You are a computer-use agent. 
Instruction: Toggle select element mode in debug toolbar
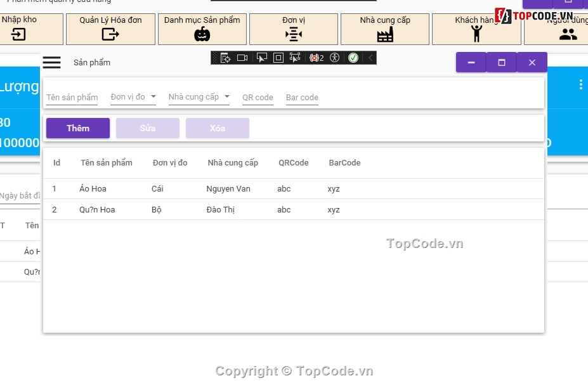pos(261,58)
